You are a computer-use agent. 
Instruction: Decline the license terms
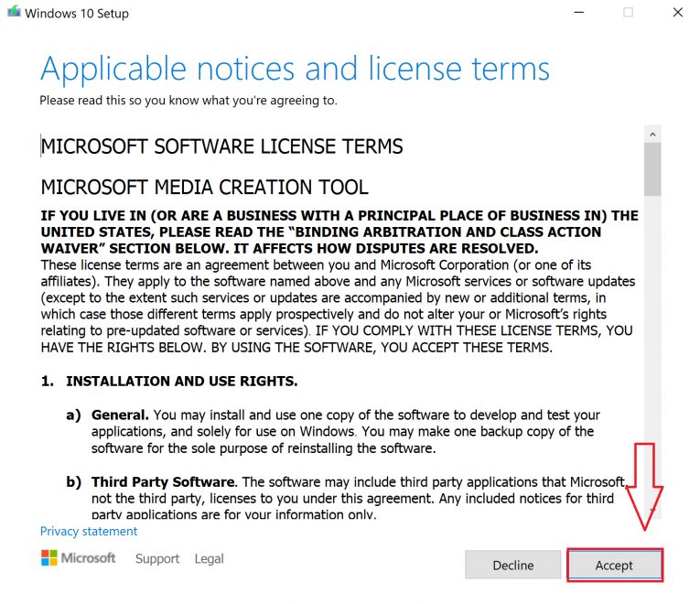(x=513, y=565)
